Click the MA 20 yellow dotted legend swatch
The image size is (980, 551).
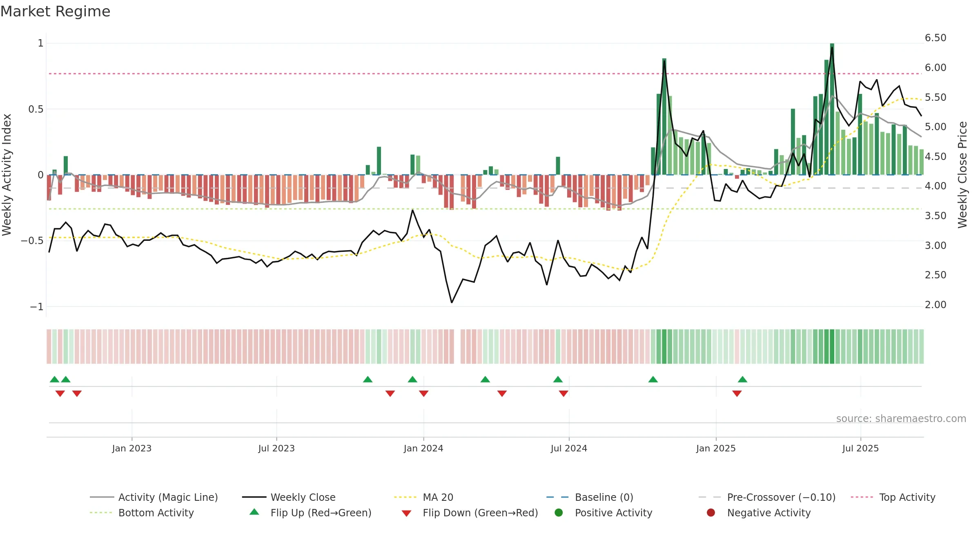pos(405,497)
